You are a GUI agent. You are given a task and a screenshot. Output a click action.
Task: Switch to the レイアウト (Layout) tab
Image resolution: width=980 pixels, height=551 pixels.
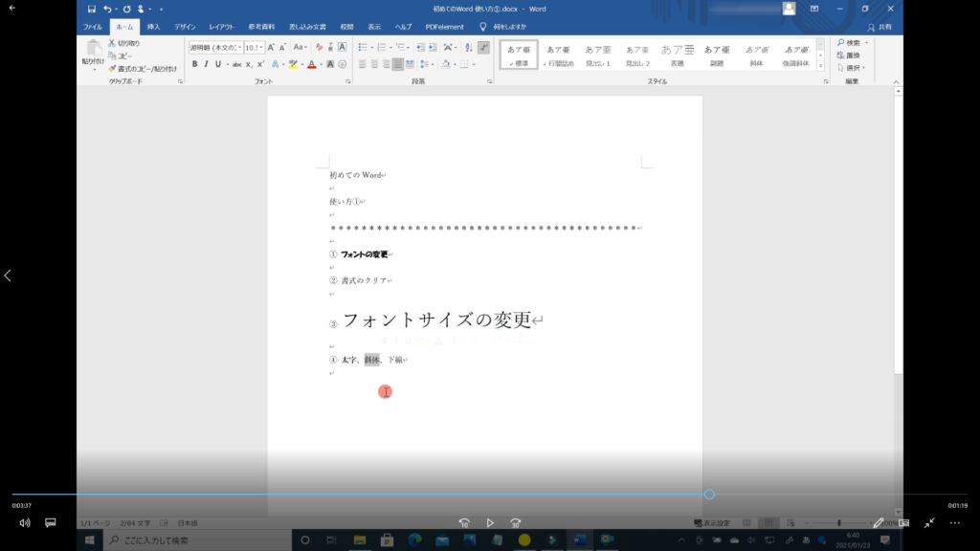[x=221, y=27]
